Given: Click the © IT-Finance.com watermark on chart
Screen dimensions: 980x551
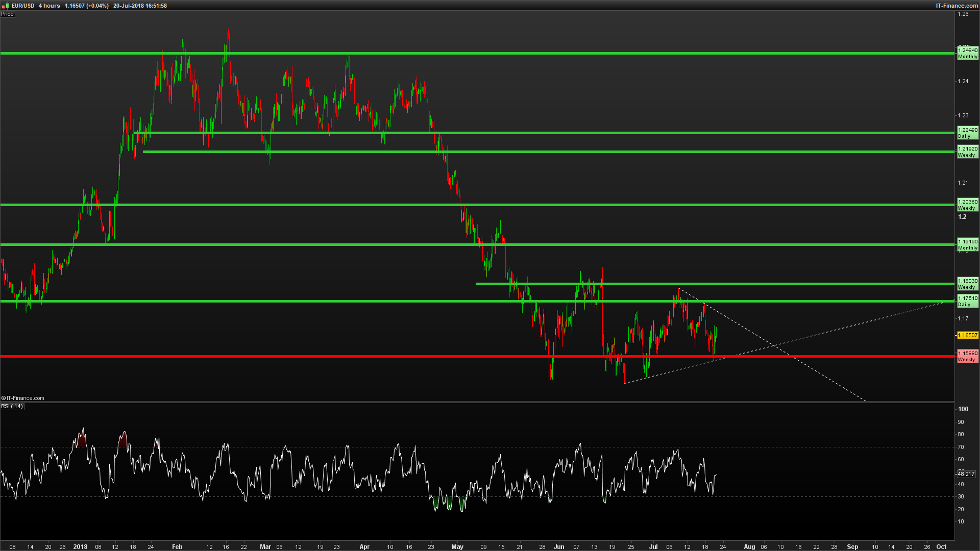Looking at the screenshot, I should (23, 398).
